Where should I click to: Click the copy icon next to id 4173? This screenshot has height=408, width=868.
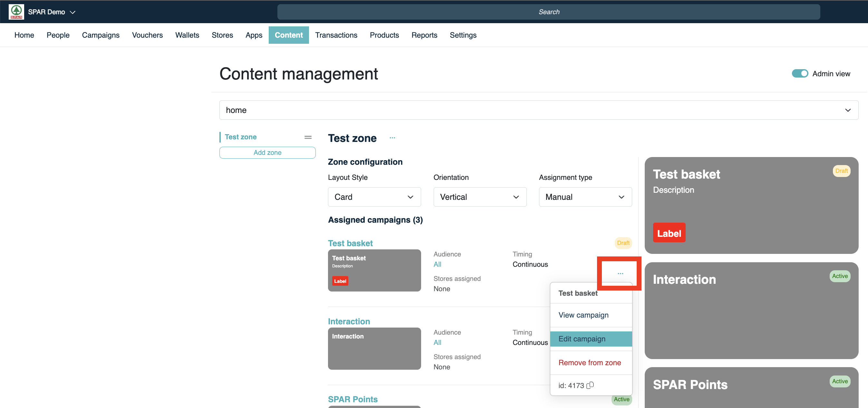pos(590,385)
